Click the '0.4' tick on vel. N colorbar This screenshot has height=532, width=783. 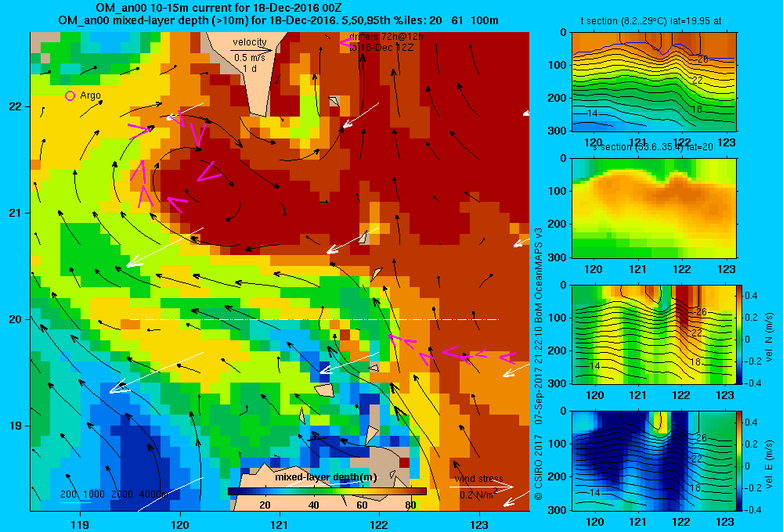[x=751, y=296]
